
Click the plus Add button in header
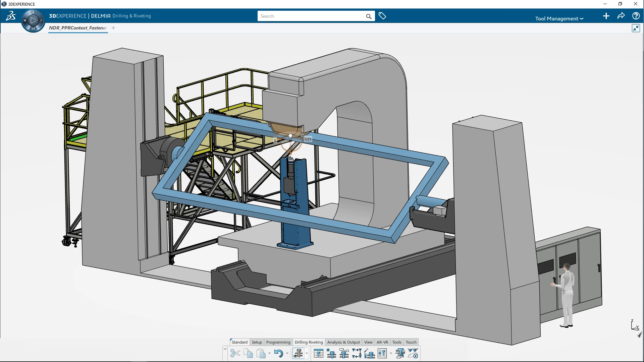(606, 16)
